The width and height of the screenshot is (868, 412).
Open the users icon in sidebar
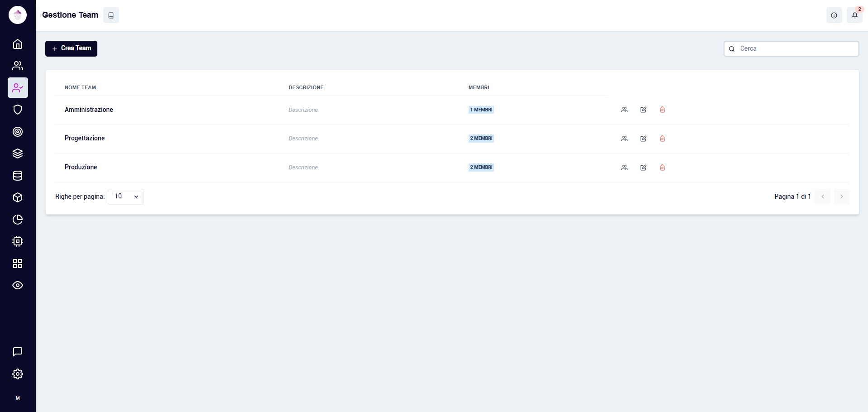tap(18, 66)
